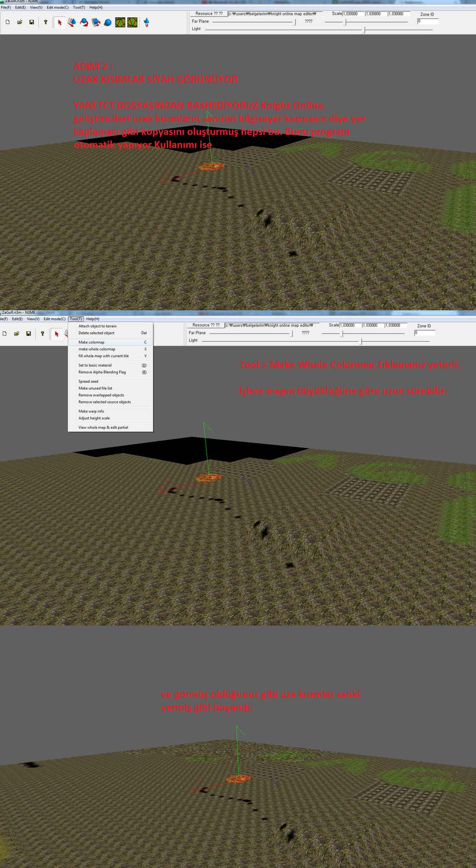Click the ???? slider in top window

click(x=366, y=22)
